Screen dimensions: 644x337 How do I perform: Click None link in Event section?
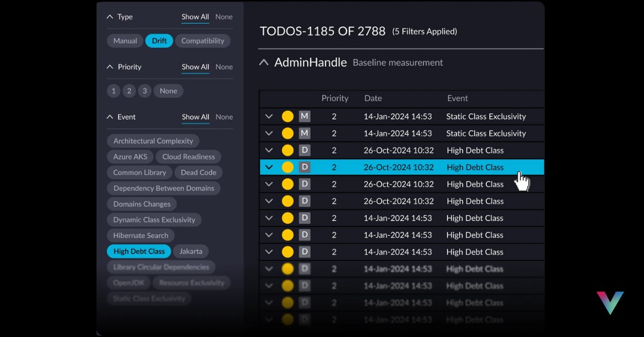pyautogui.click(x=224, y=117)
